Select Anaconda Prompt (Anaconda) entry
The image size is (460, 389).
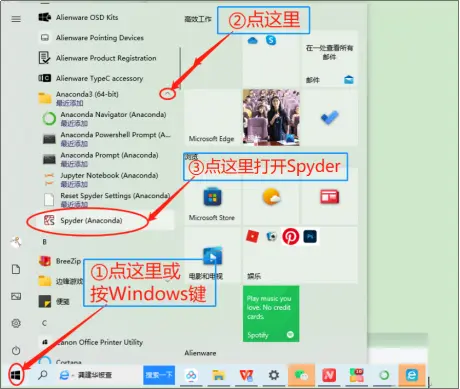point(105,159)
